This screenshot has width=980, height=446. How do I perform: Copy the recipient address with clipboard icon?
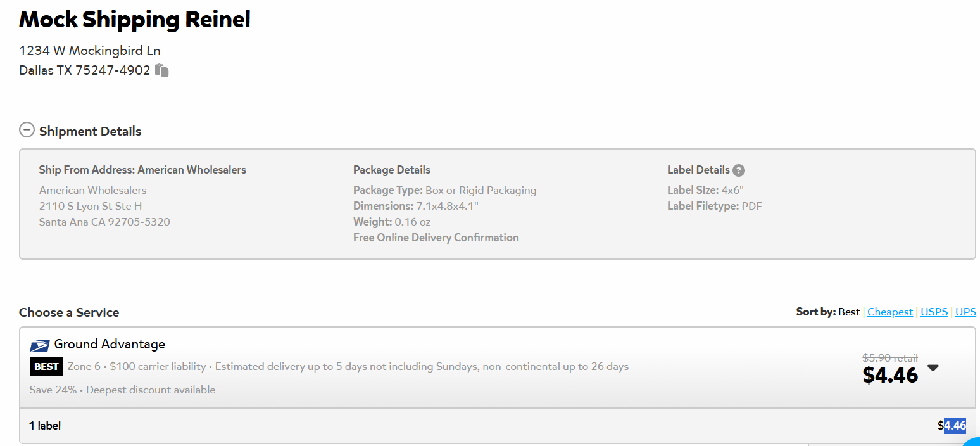(162, 70)
